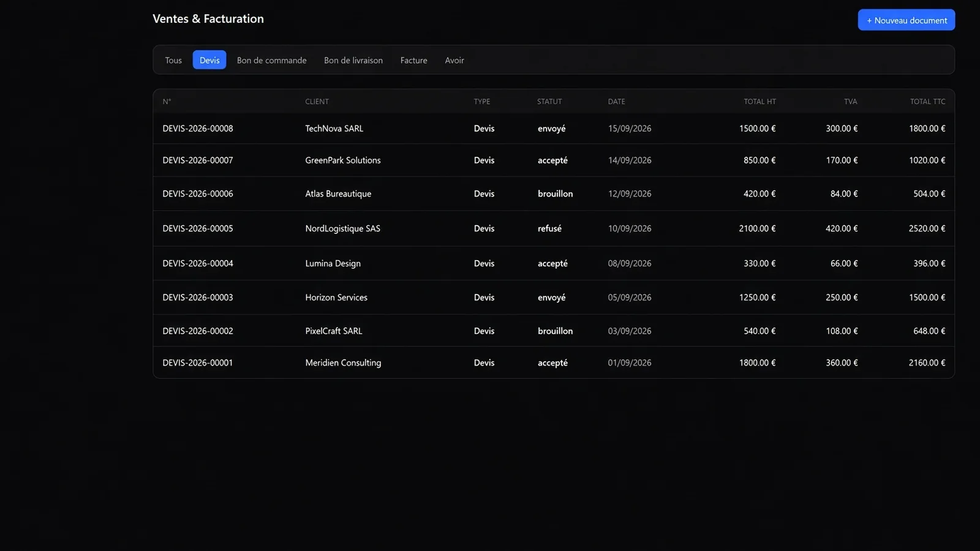Select client Meridien Consulting
Image resolution: width=980 pixels, height=551 pixels.
click(x=343, y=362)
